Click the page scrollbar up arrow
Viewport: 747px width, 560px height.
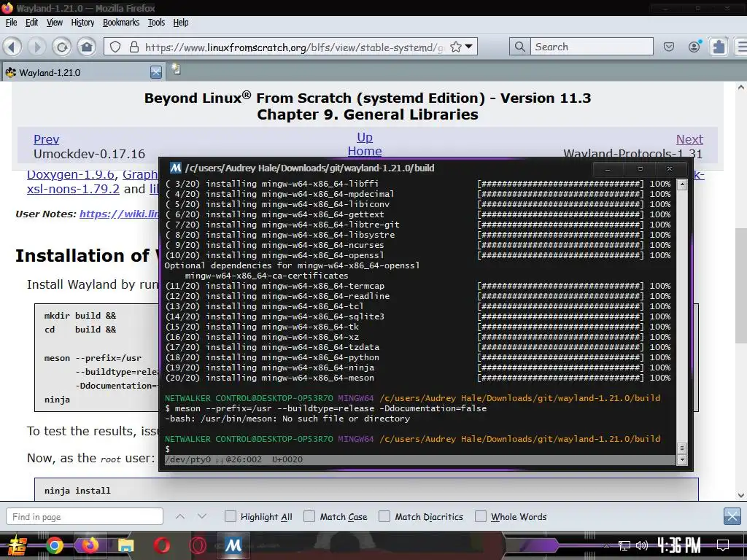click(741, 87)
